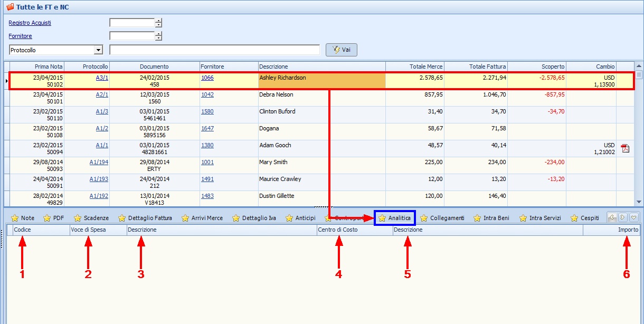Open the tab list dropdown arrow
Viewport: 644px width, 324px height.
[634, 217]
